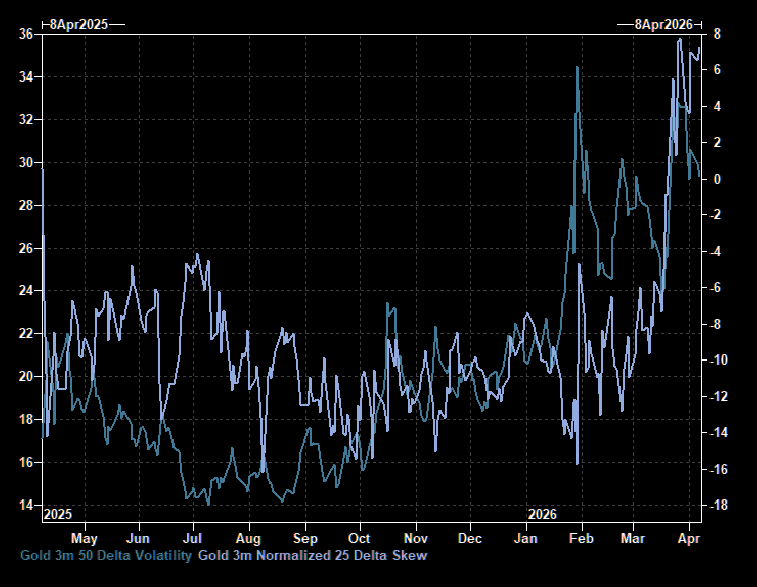Viewport: 757px width, 587px height.
Task: Click the 26 value on the left axis
Action: (26, 248)
